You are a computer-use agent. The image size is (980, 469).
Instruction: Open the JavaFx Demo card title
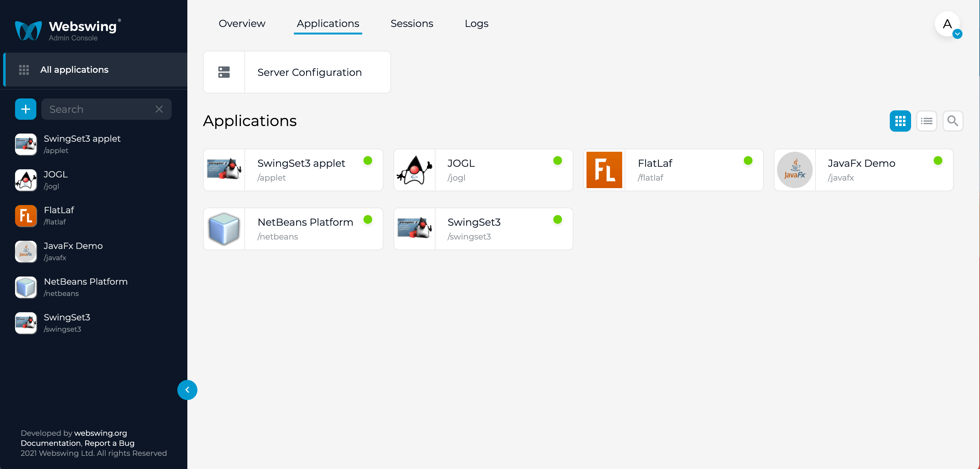coord(862,163)
